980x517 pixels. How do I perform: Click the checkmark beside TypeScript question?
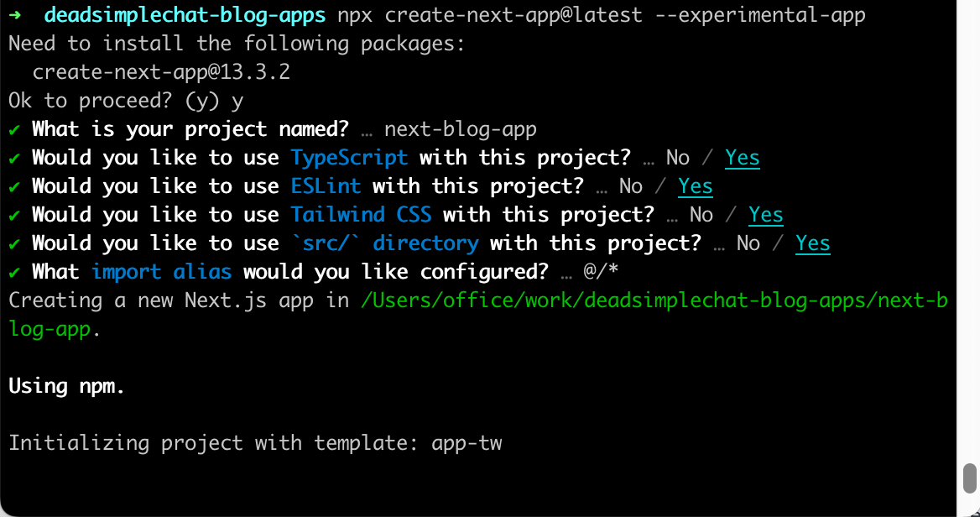[x=15, y=158]
